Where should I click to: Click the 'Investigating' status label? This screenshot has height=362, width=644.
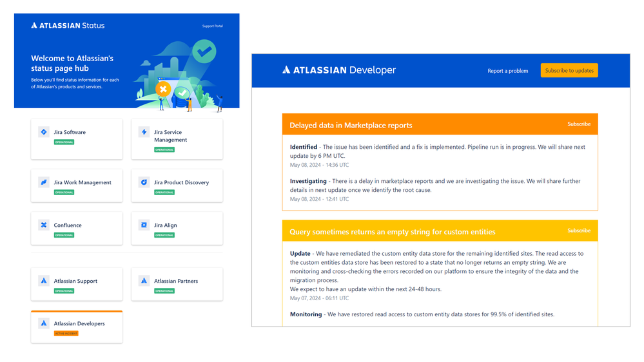308,181
